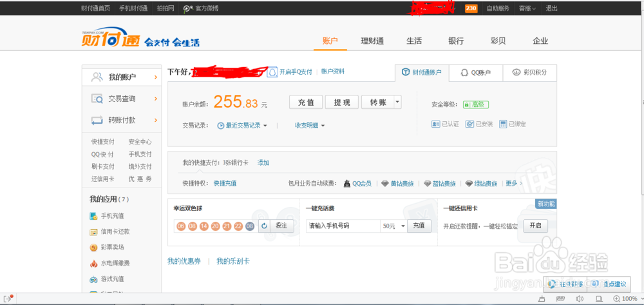
Task: Click the browser zoom 100% magnifier icon
Action: click(616, 299)
